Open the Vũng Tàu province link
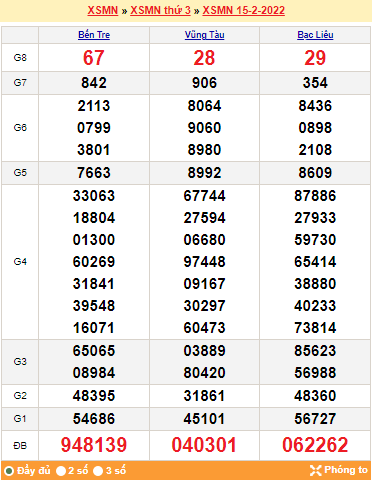This screenshot has height=482, width=372. coord(204,35)
